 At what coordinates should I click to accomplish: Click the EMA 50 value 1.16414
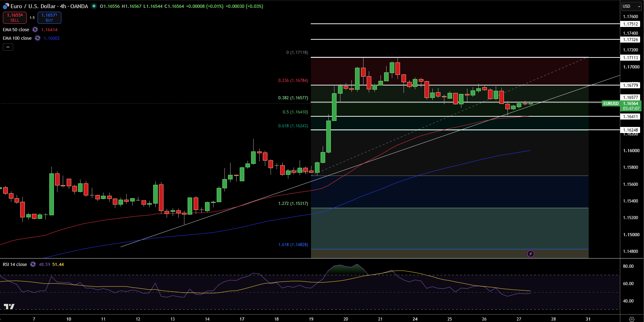(49, 30)
